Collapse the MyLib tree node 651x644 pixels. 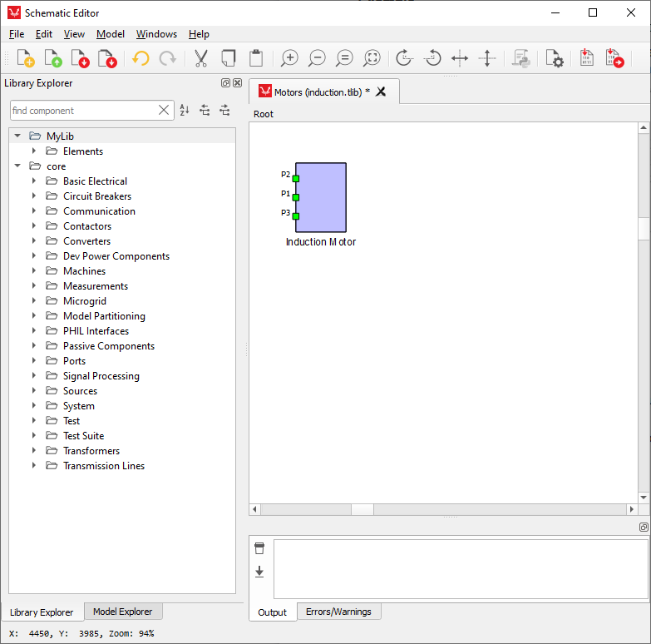point(17,136)
